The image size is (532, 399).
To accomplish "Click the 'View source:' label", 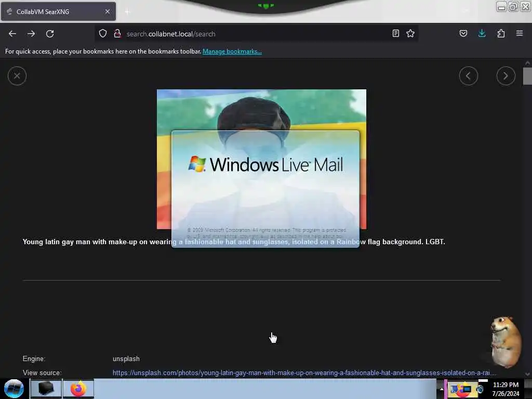I will [x=42, y=373].
